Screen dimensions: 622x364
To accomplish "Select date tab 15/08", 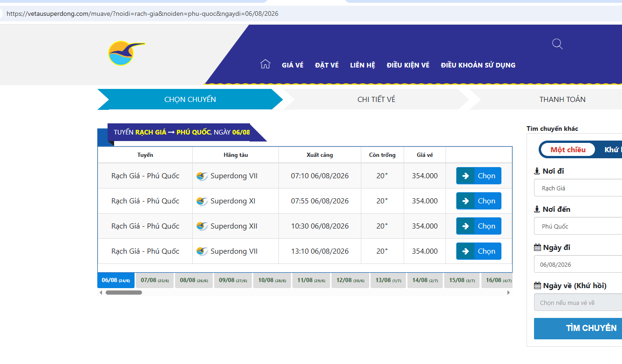I will point(462,280).
